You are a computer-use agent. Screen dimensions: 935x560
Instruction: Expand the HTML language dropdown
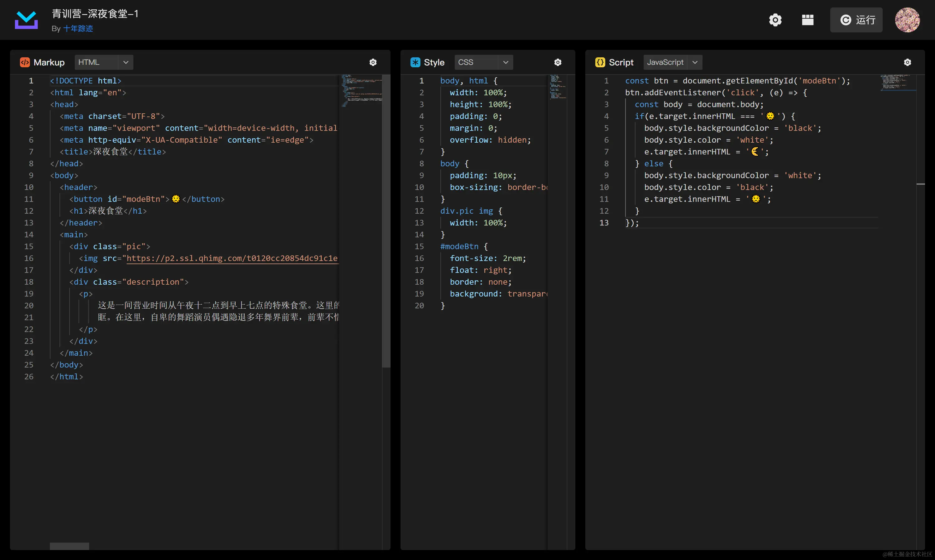[104, 62]
